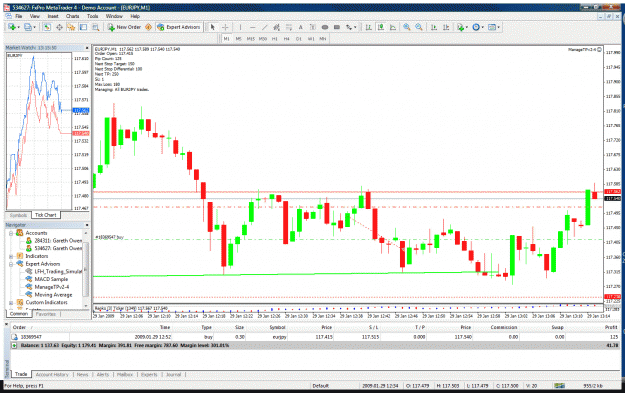The height and width of the screenshot is (393, 625).
Task: Click the Zoom Out magnifier icon
Action: tap(419, 27)
